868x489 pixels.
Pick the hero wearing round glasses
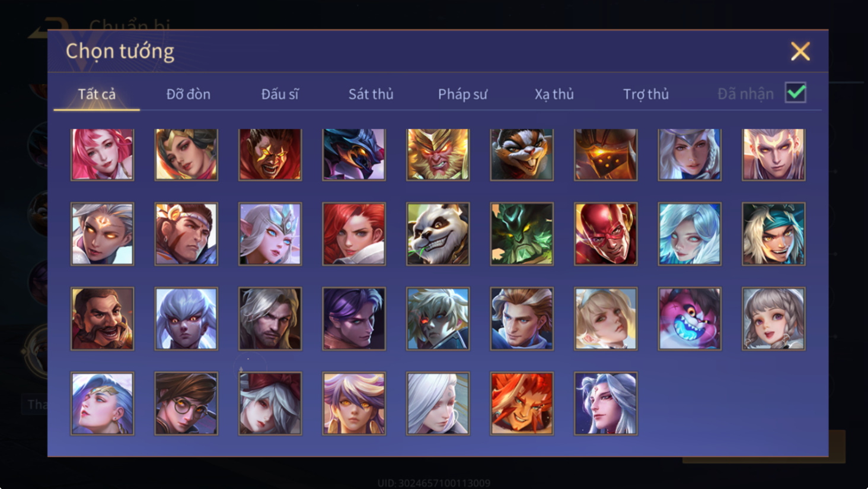point(186,404)
